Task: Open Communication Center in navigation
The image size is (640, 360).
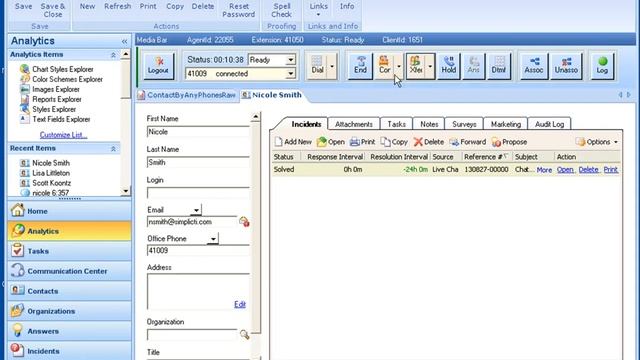Action: pos(69,271)
